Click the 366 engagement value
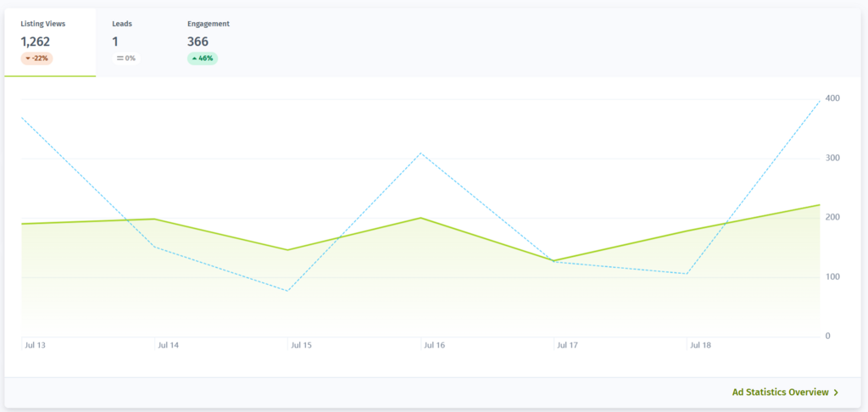The width and height of the screenshot is (868, 412). (x=198, y=42)
